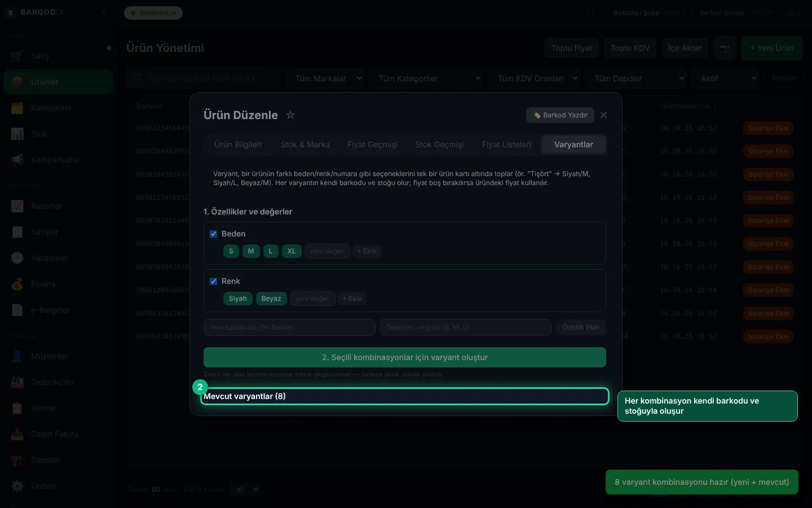The width and height of the screenshot is (812, 508).
Task: Click the Kategoriler folder icon in sidebar
Action: click(17, 108)
